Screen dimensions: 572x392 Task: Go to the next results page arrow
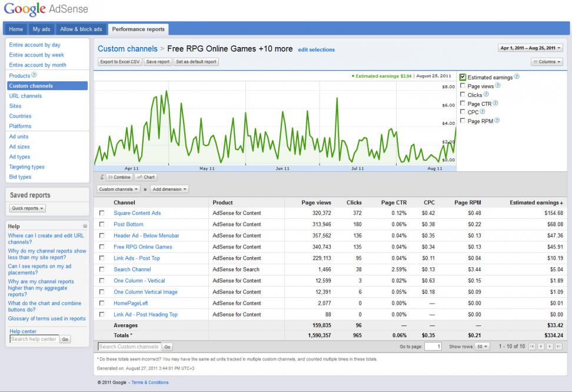point(549,347)
